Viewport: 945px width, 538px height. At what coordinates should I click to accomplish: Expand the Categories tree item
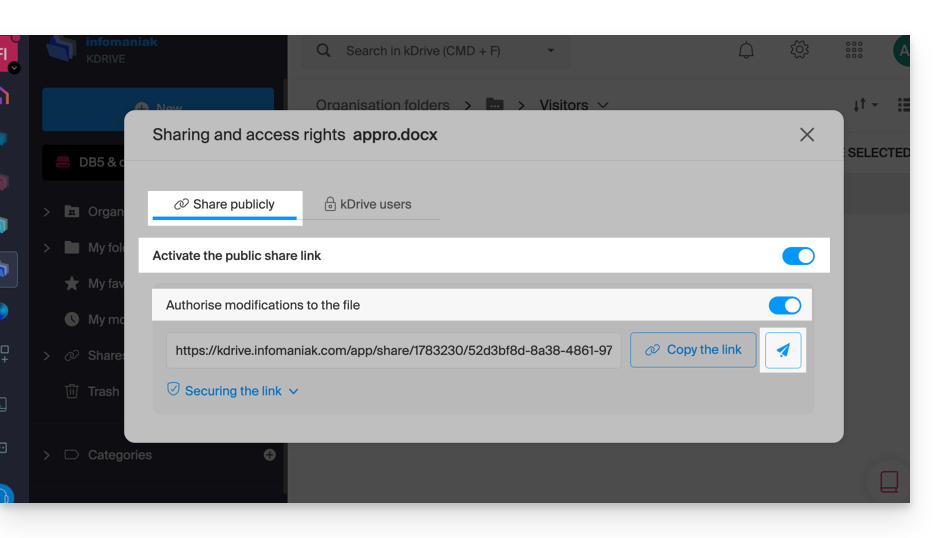[46, 455]
